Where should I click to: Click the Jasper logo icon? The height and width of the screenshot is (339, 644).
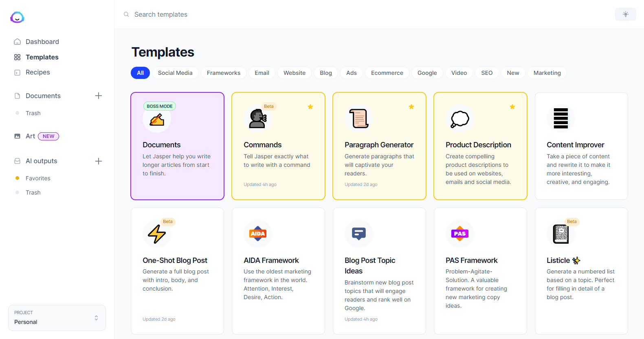17,17
